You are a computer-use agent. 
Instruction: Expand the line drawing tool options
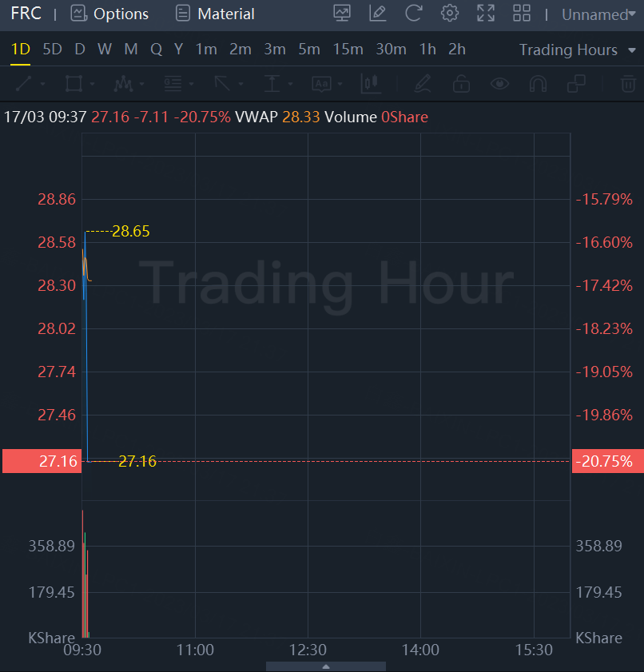pyautogui.click(x=42, y=84)
